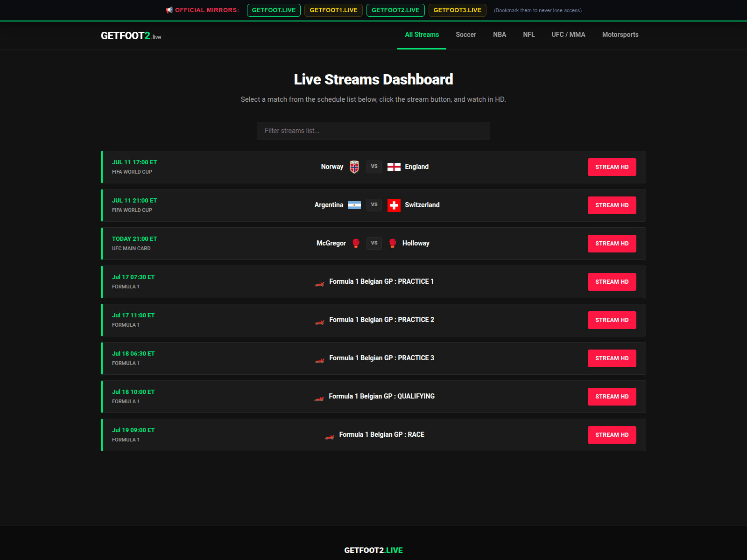Select the UFC / MMA tab
The width and height of the screenshot is (747, 560).
coord(568,35)
